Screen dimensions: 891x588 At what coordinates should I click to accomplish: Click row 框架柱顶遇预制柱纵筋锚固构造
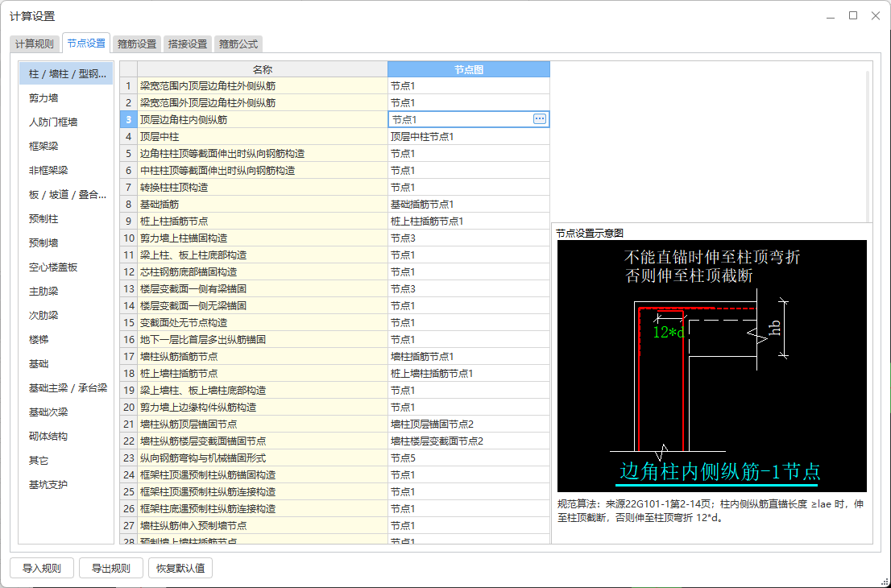(x=334, y=475)
